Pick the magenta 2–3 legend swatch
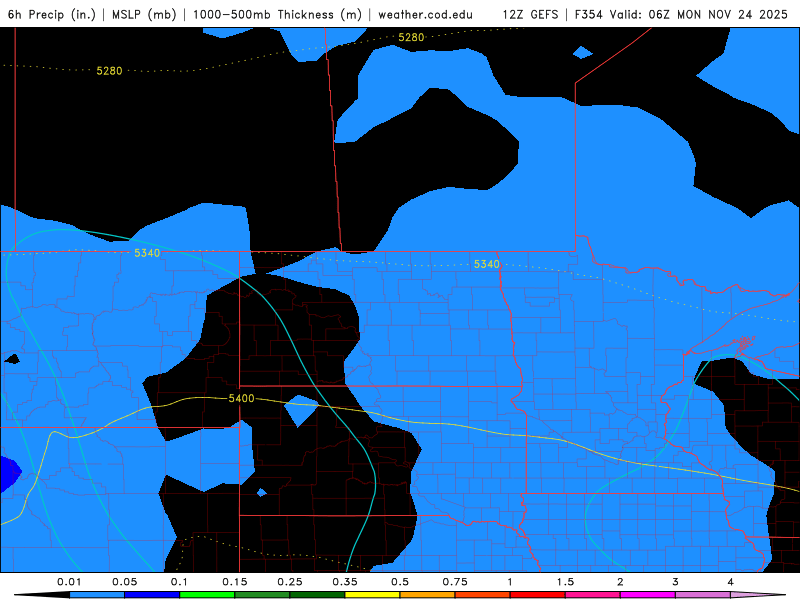Screen dimensions: 800x600 click(648, 595)
